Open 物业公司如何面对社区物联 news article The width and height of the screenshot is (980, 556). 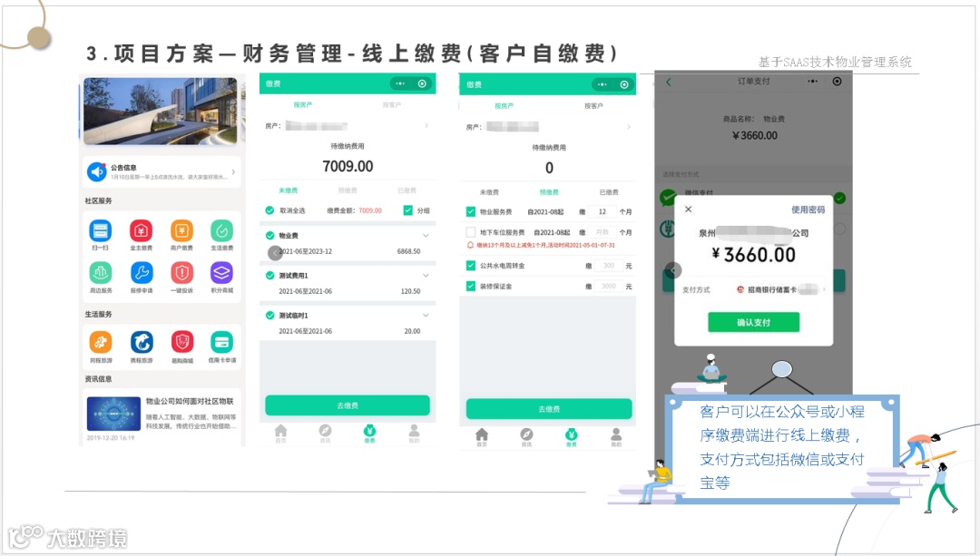pos(162,416)
